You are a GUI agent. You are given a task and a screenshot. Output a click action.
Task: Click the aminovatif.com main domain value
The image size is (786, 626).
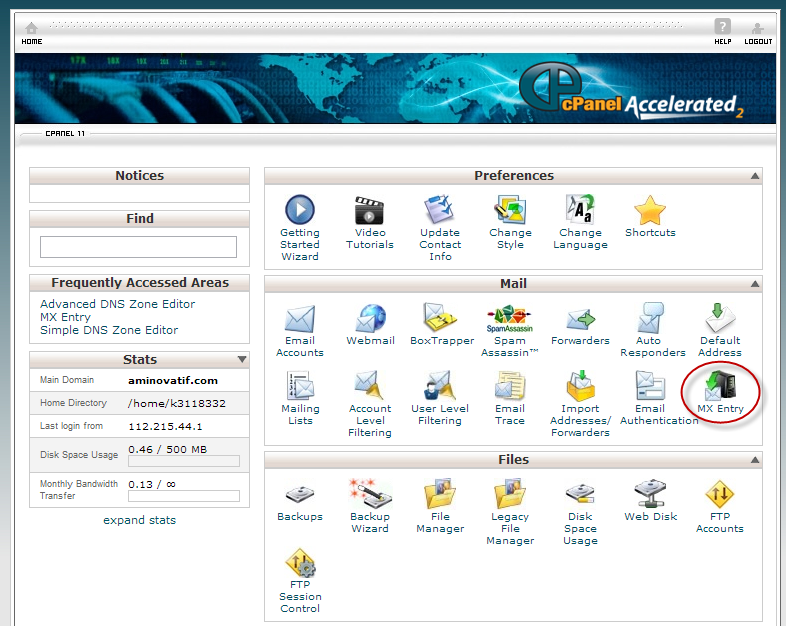[x=173, y=380]
